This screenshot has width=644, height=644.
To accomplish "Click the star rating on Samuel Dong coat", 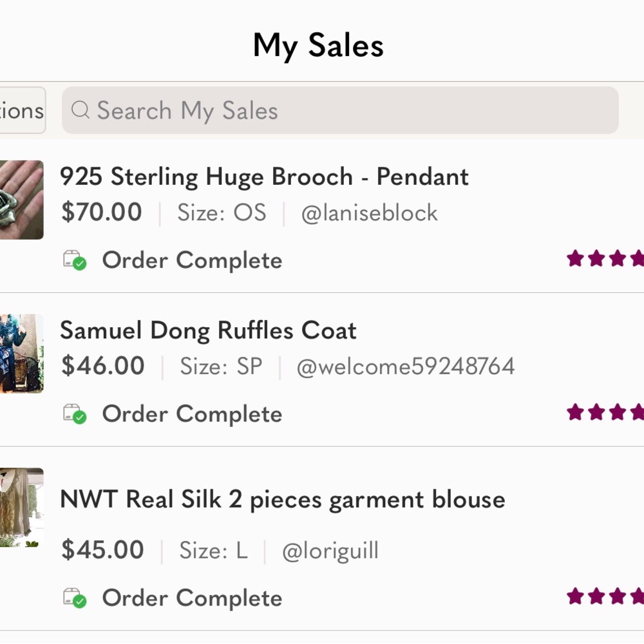I will point(605,412).
